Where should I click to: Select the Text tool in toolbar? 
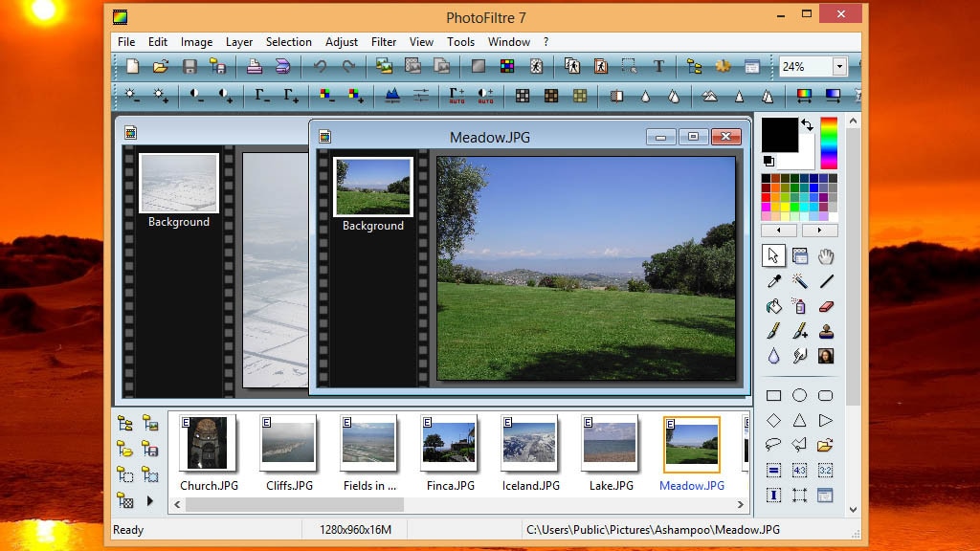click(x=658, y=66)
